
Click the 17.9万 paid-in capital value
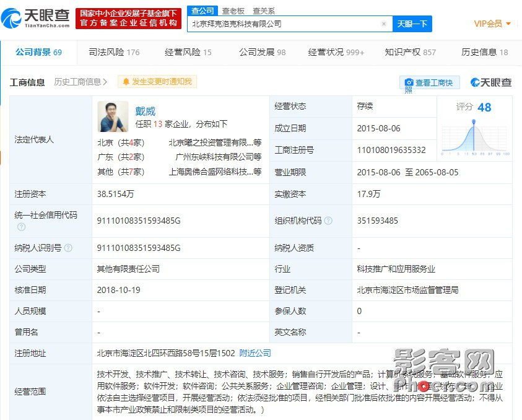(368, 194)
